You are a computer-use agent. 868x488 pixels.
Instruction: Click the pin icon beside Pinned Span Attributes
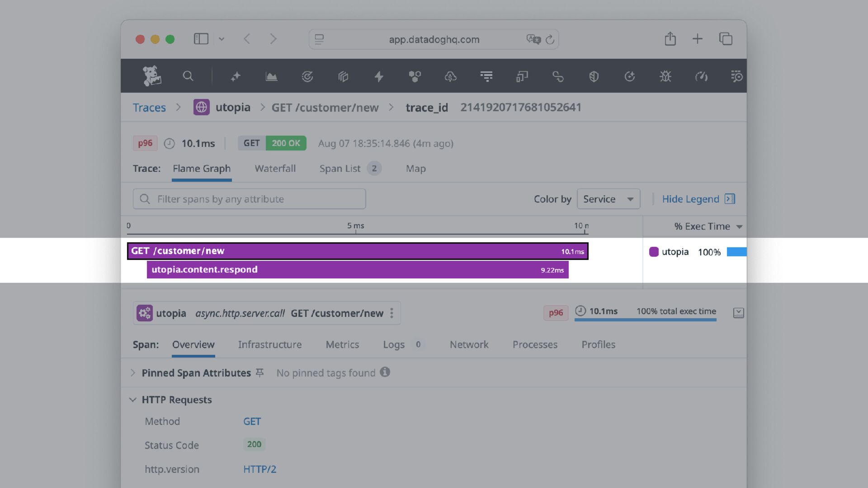tap(259, 373)
